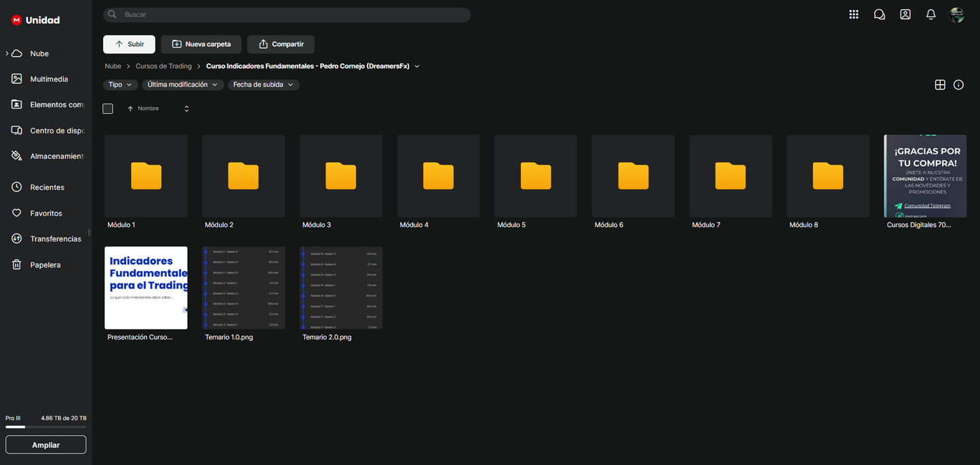Tick the select-all checkbox
980x465 pixels.
point(108,108)
